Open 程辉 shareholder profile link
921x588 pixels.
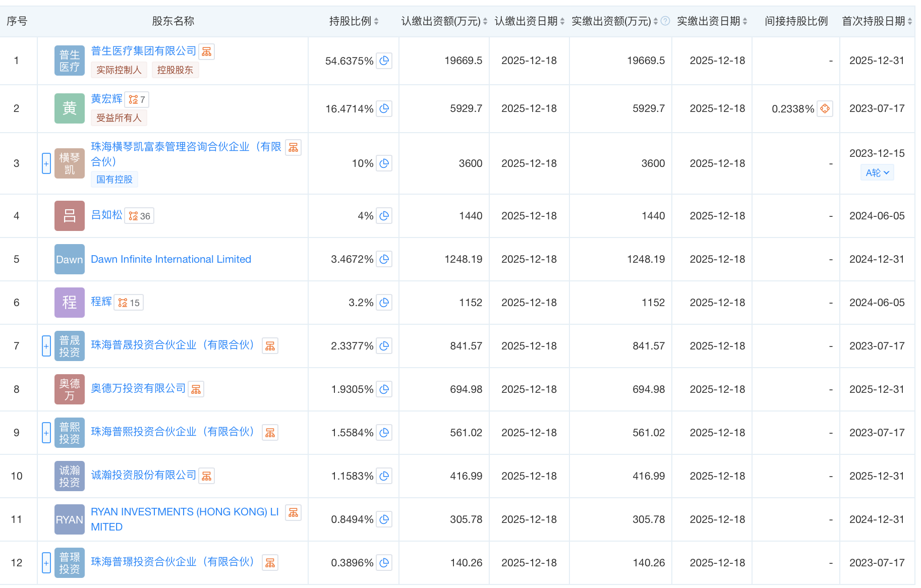click(101, 302)
